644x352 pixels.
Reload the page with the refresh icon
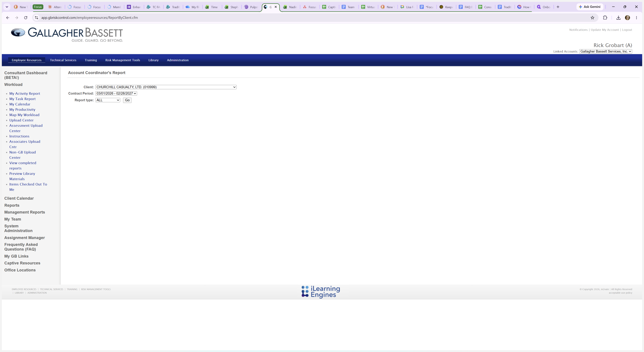[x=26, y=18]
